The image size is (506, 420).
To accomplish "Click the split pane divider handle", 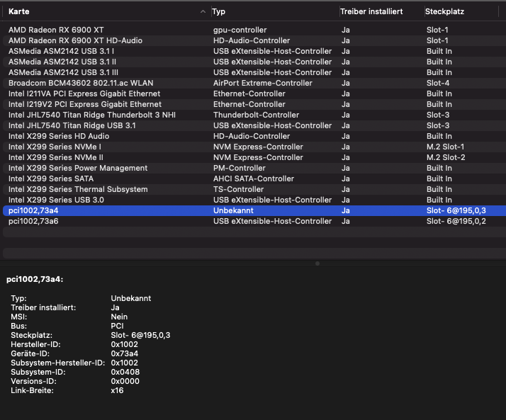I will [317, 263].
